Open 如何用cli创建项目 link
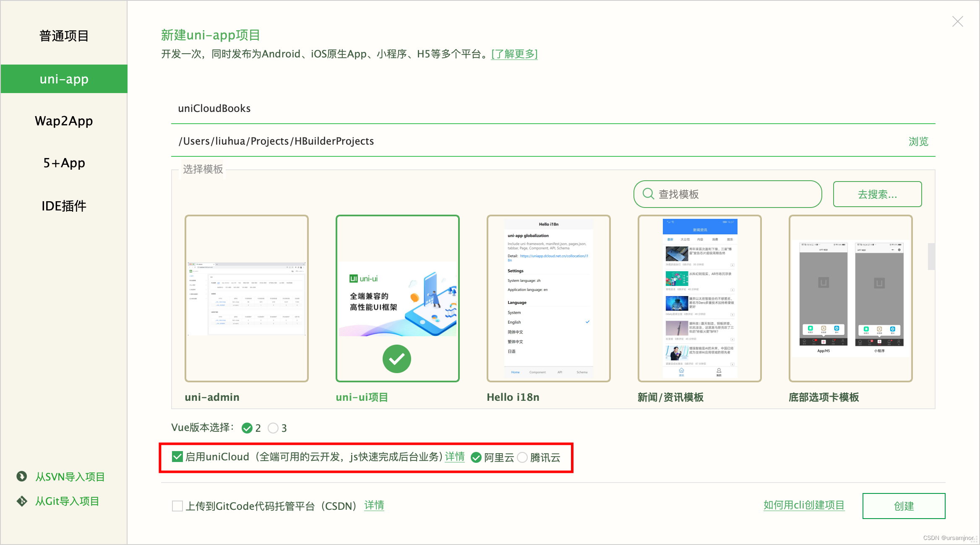 click(804, 505)
